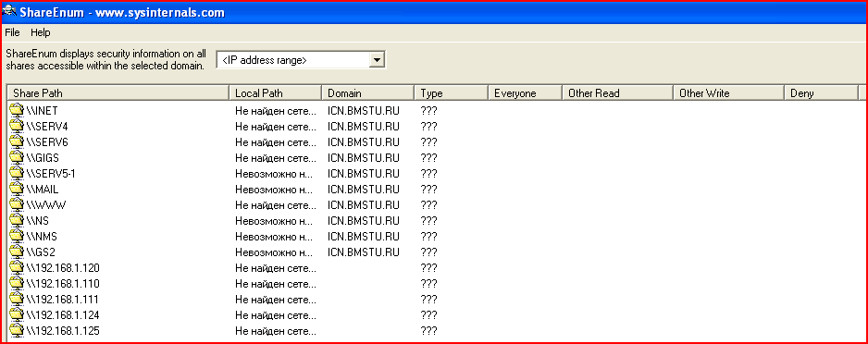Image resolution: width=868 pixels, height=344 pixels.
Task: Click the folder icon for \\WWW
Action: click(x=18, y=204)
